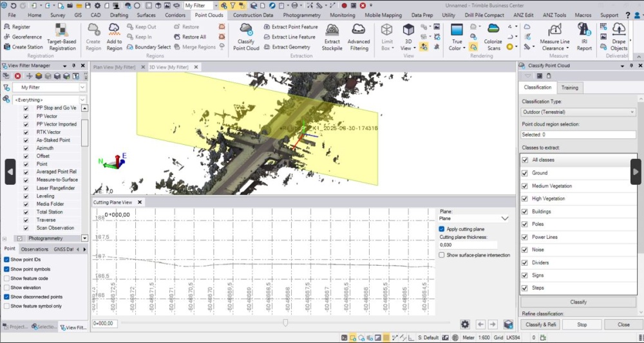Open the Photogrammetry ribbon tab

pyautogui.click(x=302, y=15)
